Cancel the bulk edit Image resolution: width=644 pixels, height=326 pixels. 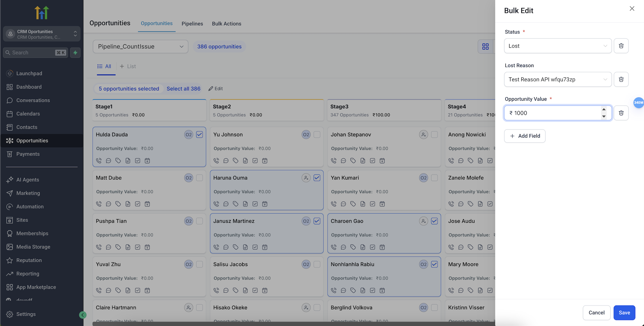point(597,313)
